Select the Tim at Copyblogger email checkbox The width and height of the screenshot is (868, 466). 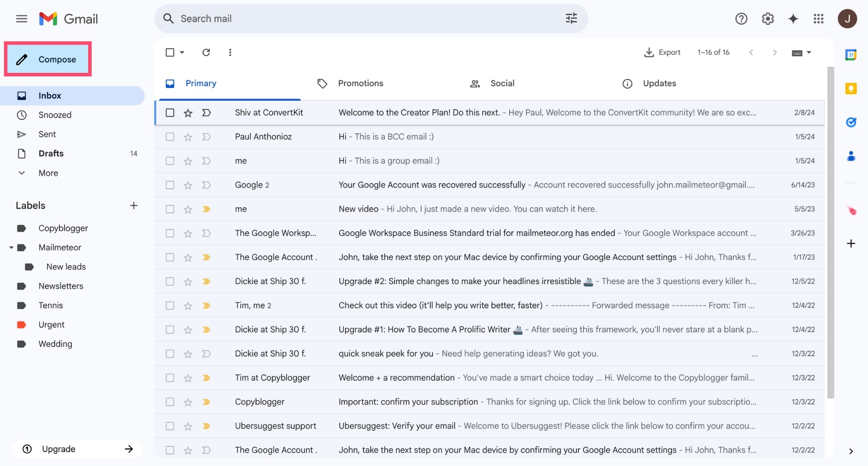click(x=170, y=378)
